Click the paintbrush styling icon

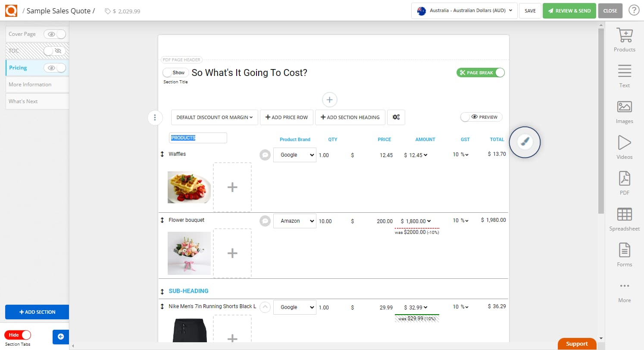click(525, 142)
